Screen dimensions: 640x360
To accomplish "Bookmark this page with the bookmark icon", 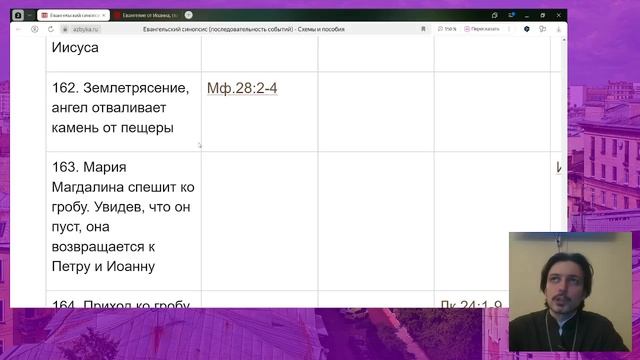I will tap(423, 29).
